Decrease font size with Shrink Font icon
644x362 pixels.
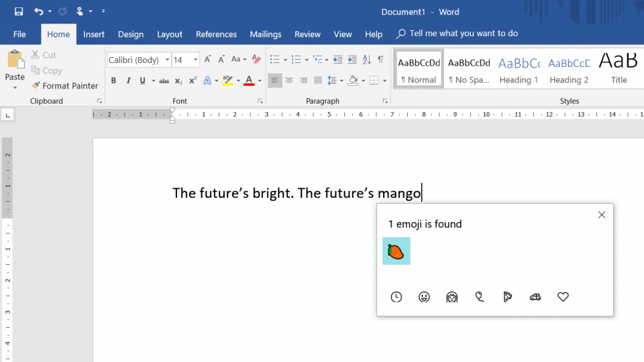221,60
